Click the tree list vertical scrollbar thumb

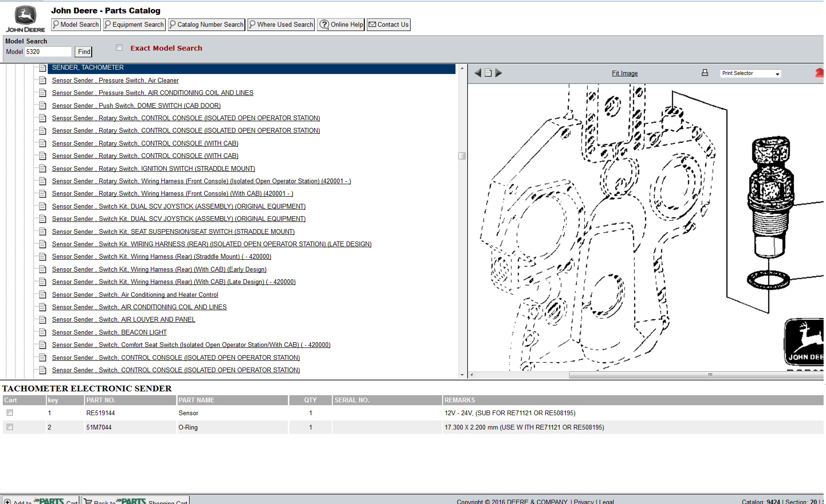(x=462, y=156)
